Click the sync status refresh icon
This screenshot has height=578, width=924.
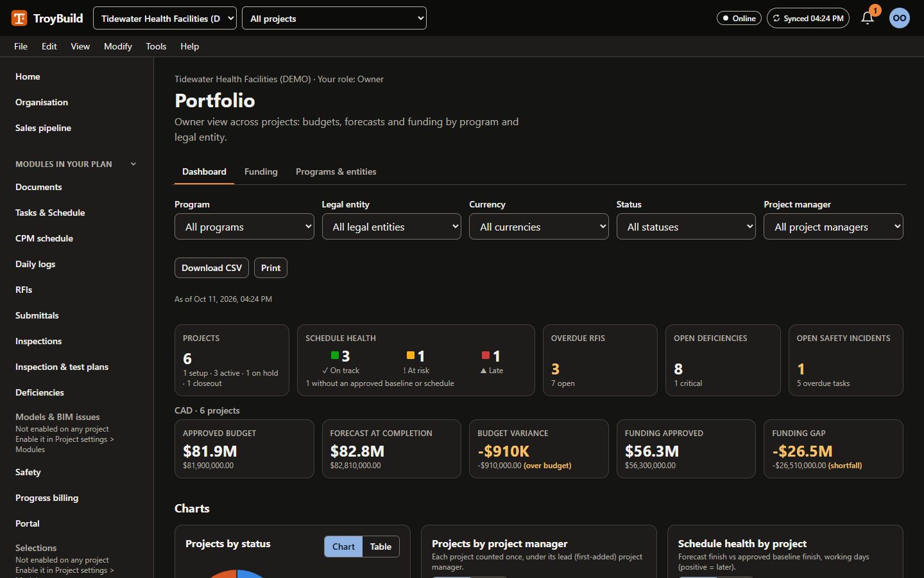click(x=776, y=19)
